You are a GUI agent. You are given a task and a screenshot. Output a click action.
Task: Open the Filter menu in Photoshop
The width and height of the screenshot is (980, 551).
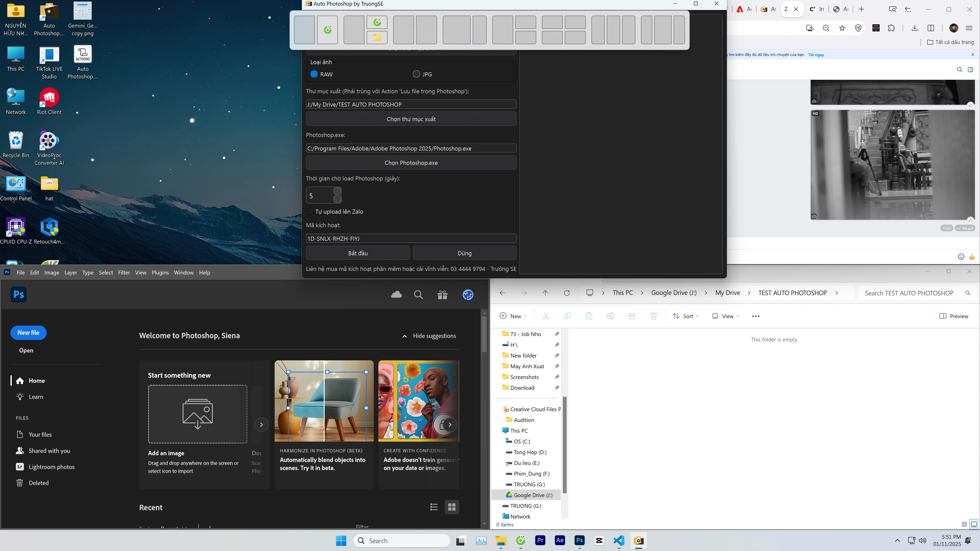(x=124, y=272)
